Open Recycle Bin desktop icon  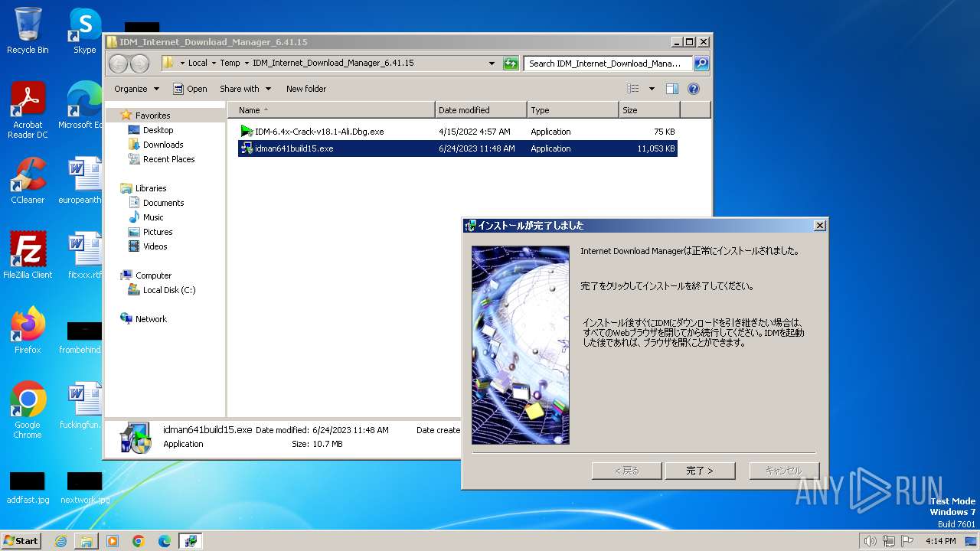pos(28,31)
